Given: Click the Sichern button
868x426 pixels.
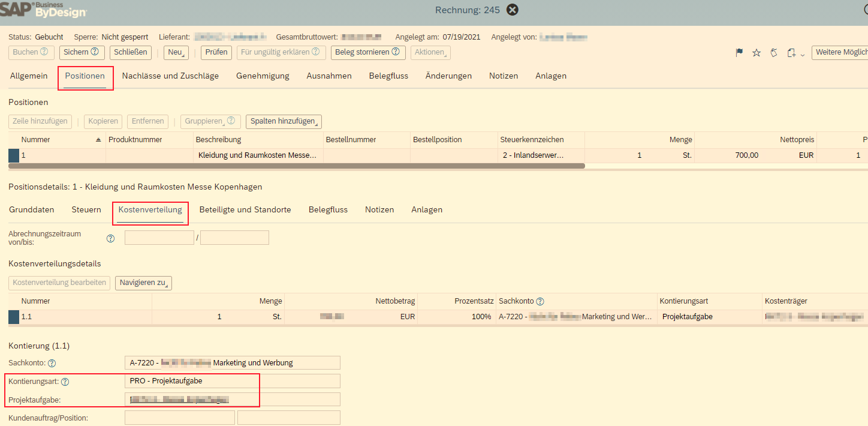Looking at the screenshot, I should (82, 52).
